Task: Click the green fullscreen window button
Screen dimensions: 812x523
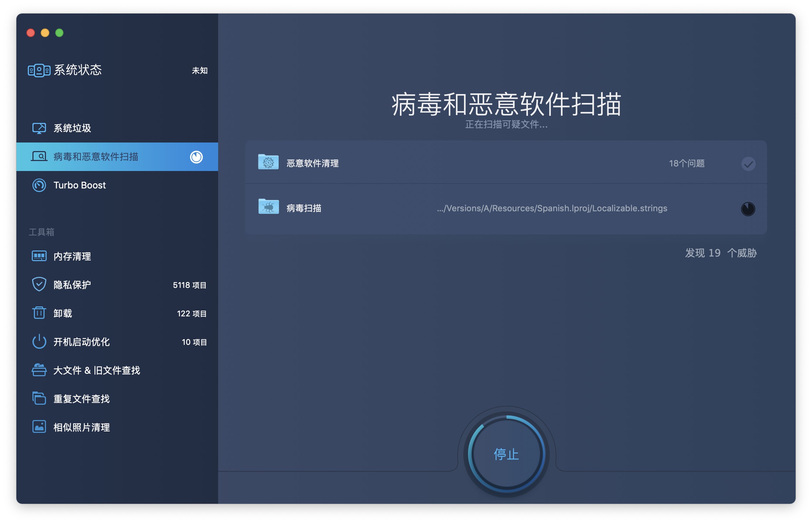Action: pyautogui.click(x=60, y=33)
